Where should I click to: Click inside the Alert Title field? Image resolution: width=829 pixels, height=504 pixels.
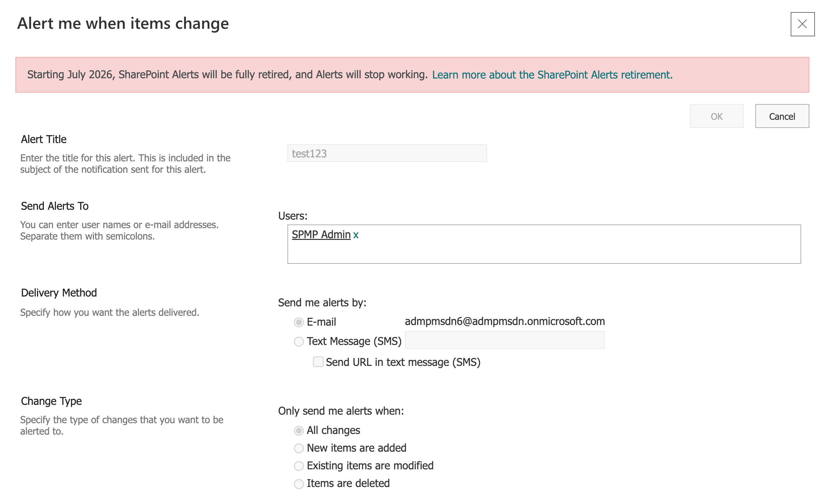[386, 153]
